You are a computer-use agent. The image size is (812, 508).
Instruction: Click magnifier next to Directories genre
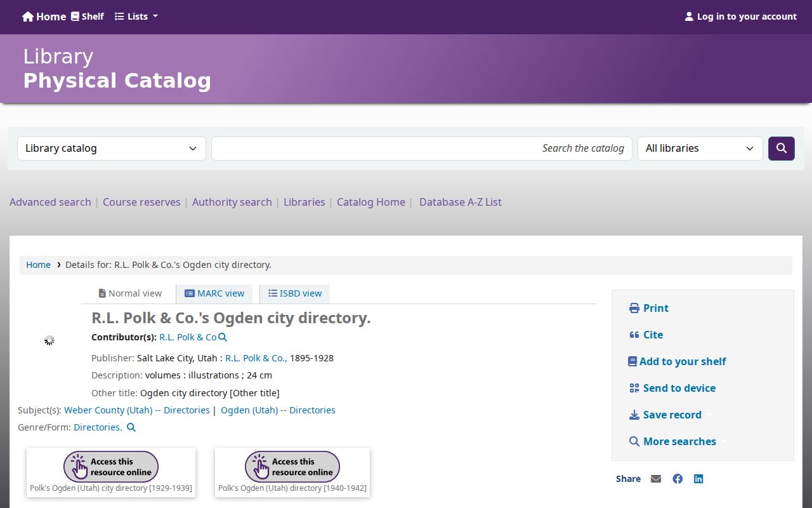(131, 427)
